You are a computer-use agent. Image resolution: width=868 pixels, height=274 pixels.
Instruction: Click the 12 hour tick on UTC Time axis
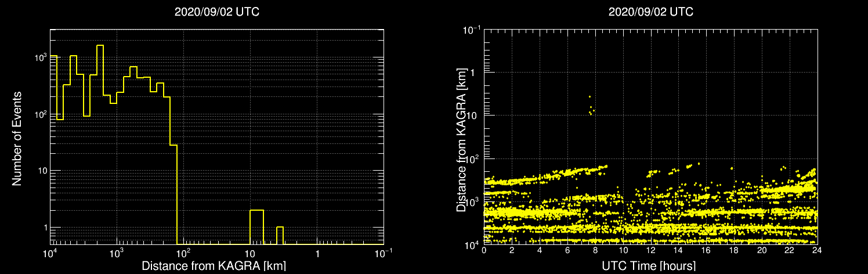650,250
